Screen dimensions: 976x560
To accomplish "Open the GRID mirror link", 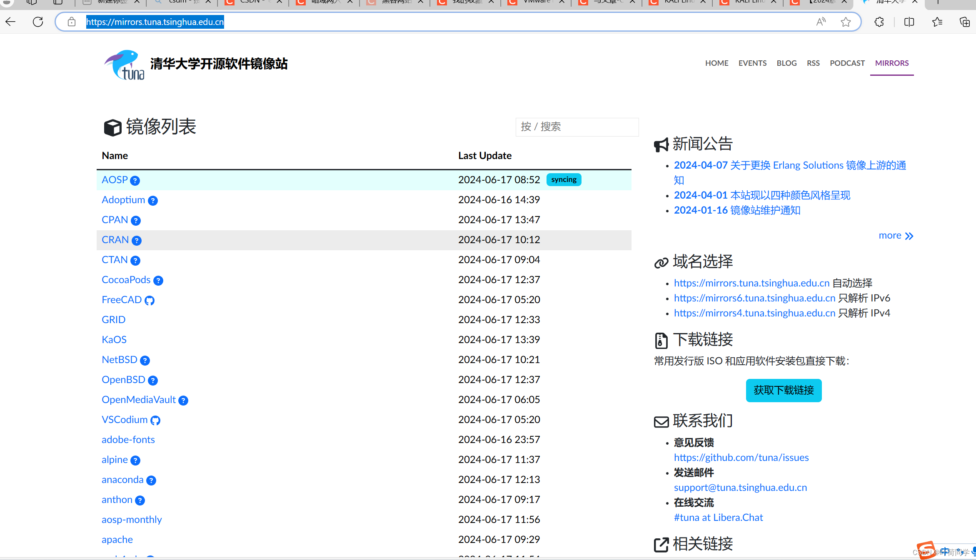I will [113, 320].
